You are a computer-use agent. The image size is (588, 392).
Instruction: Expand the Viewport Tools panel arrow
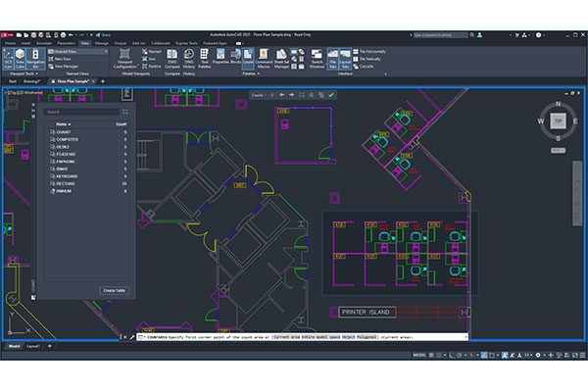click(x=37, y=74)
